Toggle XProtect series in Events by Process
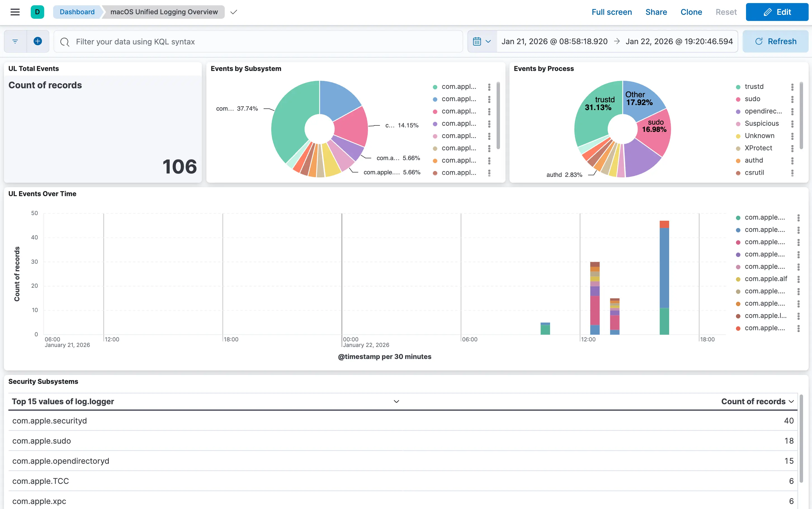Viewport: 812px width, 509px height. pyautogui.click(x=758, y=148)
